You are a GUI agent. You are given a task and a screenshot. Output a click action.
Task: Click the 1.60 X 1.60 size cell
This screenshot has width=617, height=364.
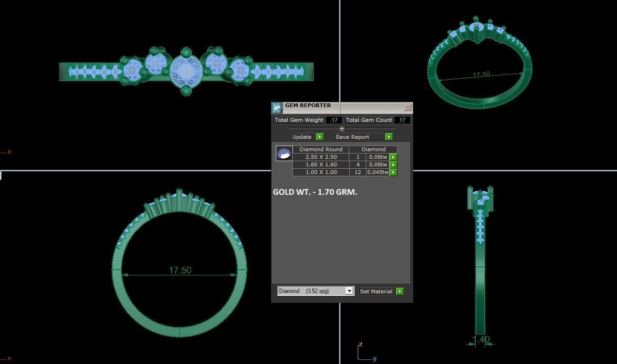[321, 164]
